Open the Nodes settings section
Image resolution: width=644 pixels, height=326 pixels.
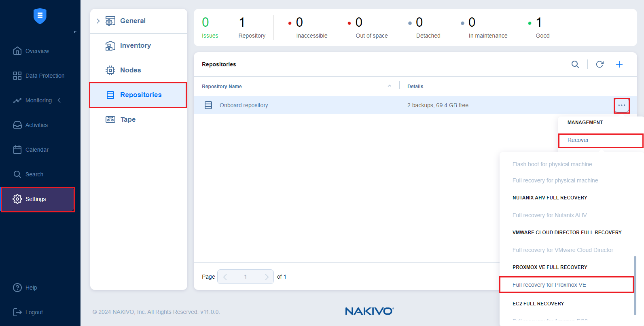pyautogui.click(x=130, y=70)
